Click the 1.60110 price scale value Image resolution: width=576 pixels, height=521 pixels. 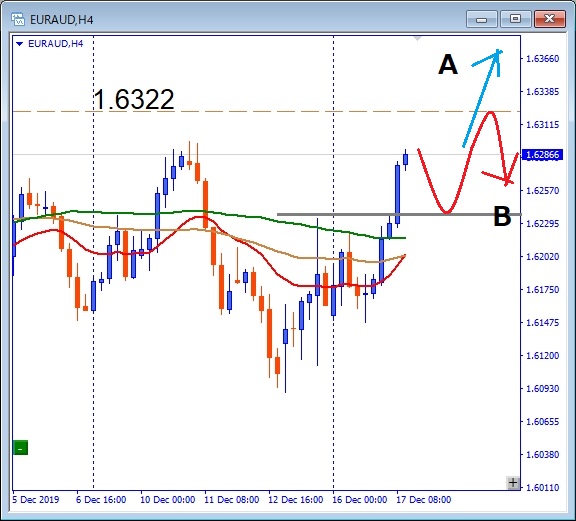coord(543,488)
